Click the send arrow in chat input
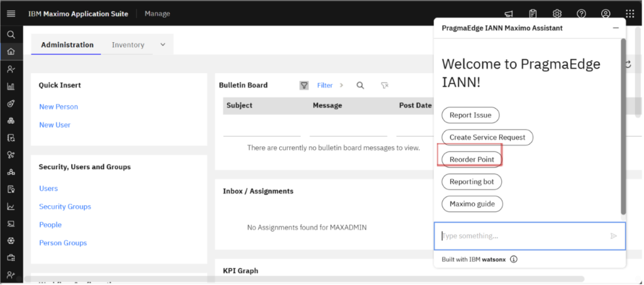 (x=614, y=236)
